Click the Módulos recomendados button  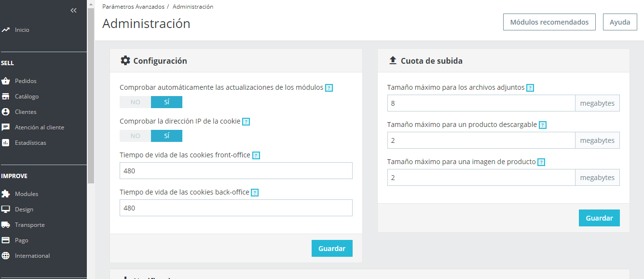click(549, 22)
